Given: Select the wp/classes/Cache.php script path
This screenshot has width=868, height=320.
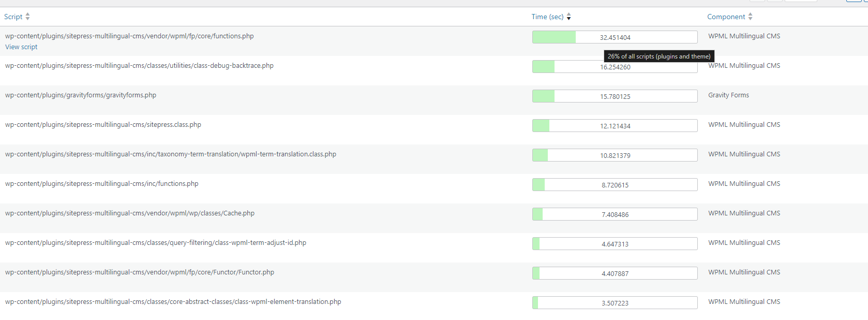Looking at the screenshot, I should pos(130,213).
